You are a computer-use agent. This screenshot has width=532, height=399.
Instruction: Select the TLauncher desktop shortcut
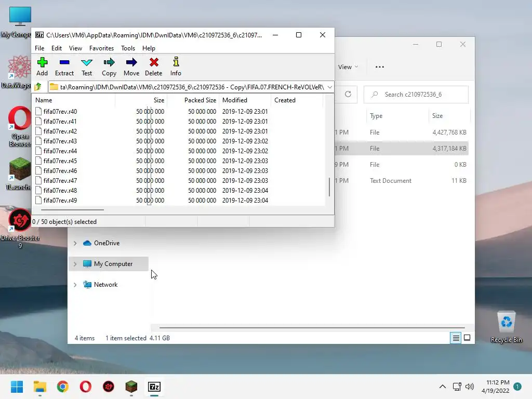point(19,174)
